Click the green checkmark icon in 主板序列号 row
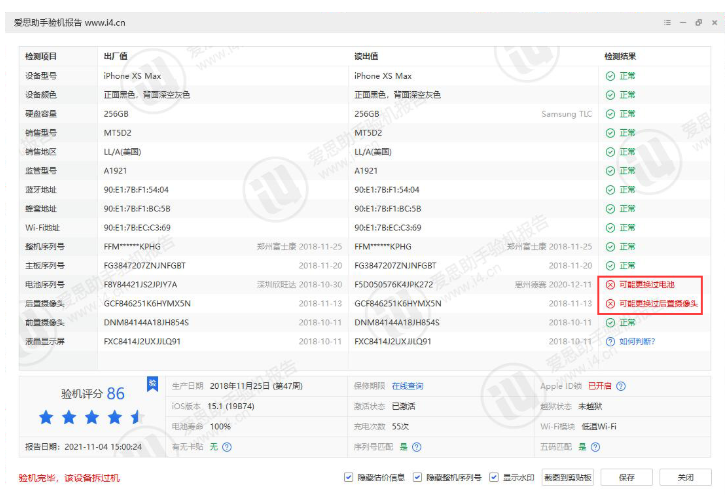Viewport: 726px width, 495px height. click(610, 266)
